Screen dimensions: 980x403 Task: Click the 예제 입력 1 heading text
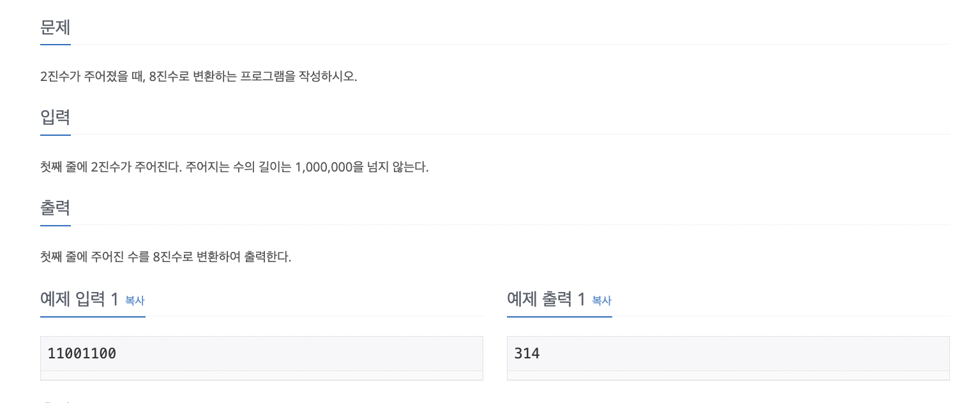click(x=80, y=299)
